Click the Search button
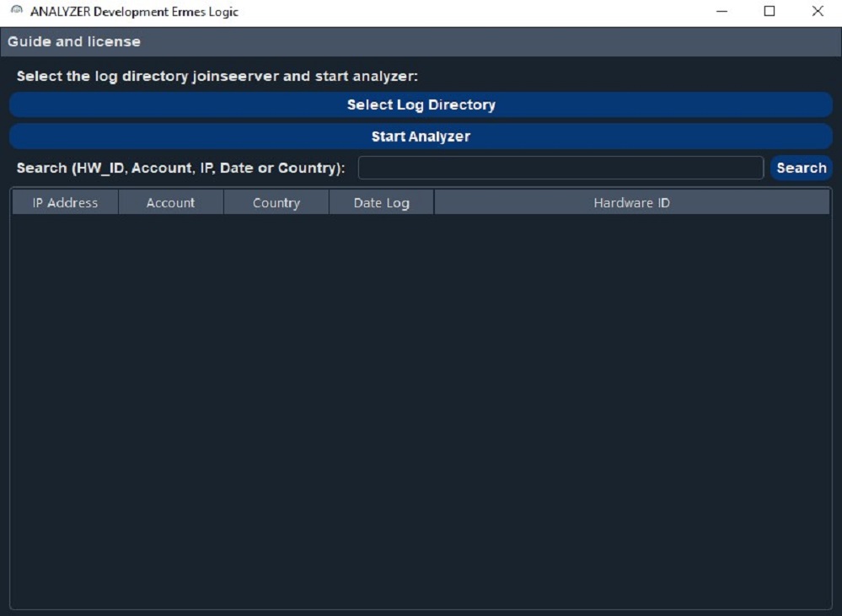842x616 pixels. pyautogui.click(x=801, y=168)
